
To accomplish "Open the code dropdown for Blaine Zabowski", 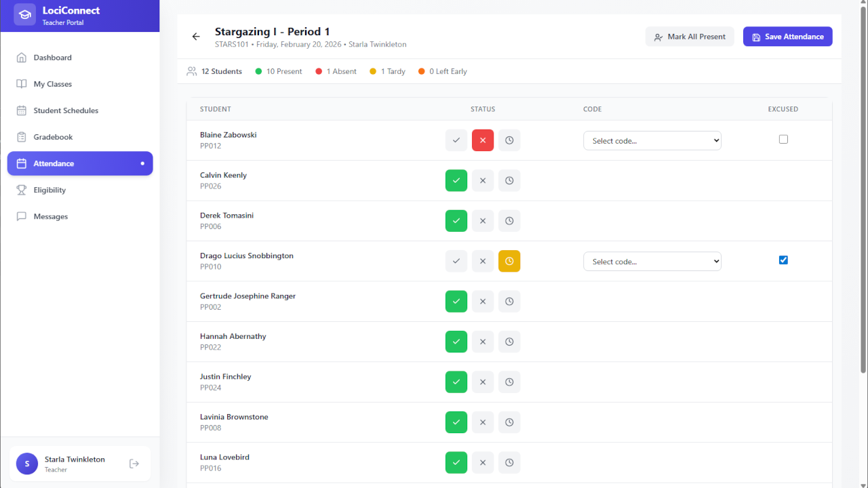I will tap(652, 141).
